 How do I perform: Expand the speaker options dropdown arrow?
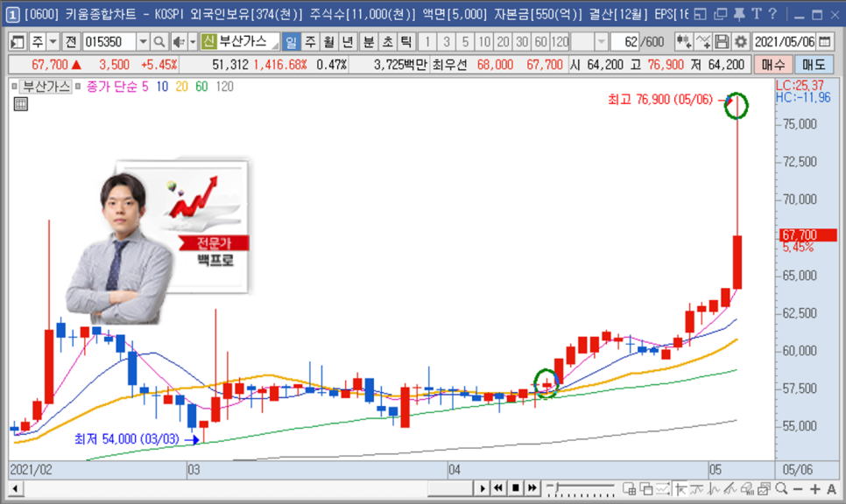(x=193, y=41)
